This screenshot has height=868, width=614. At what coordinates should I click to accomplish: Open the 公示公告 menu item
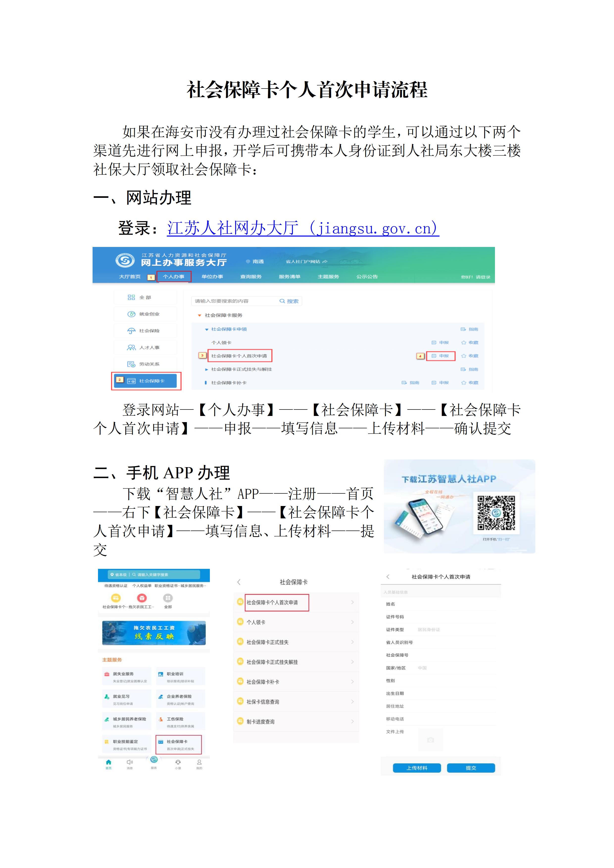click(368, 277)
